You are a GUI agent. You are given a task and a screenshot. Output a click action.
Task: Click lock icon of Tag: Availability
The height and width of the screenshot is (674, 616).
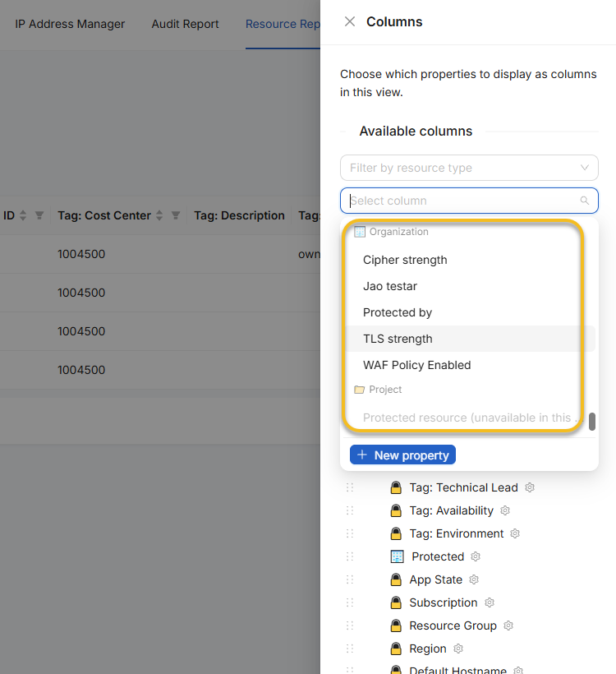tap(396, 510)
